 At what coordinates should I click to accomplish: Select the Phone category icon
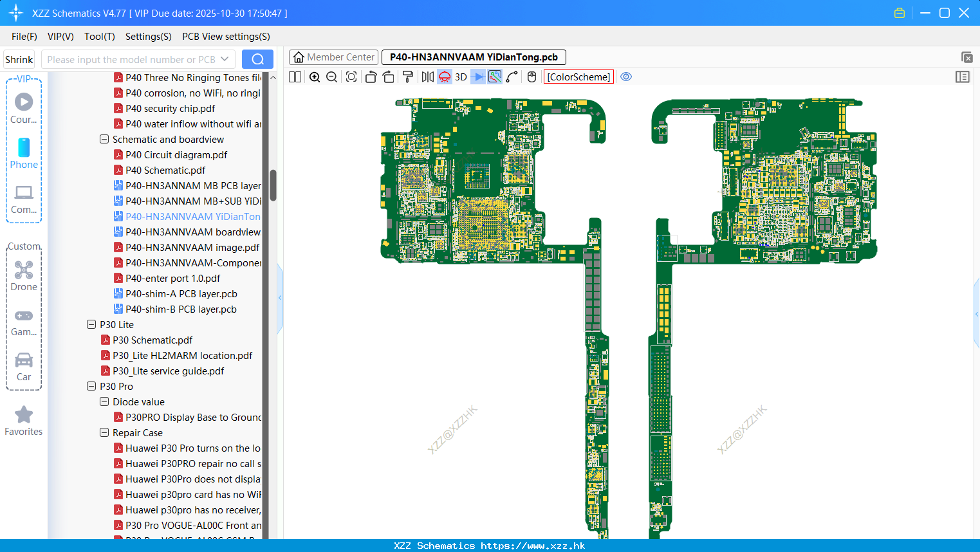[24, 153]
